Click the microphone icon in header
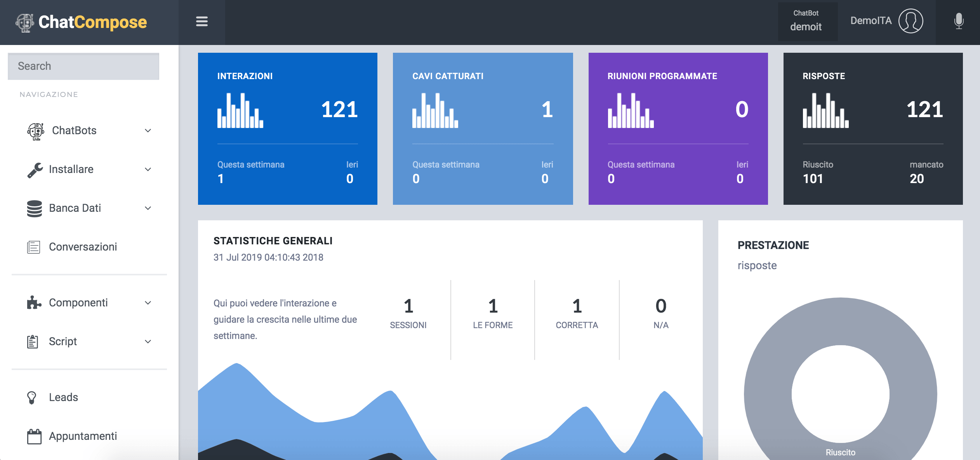 pos(959,21)
